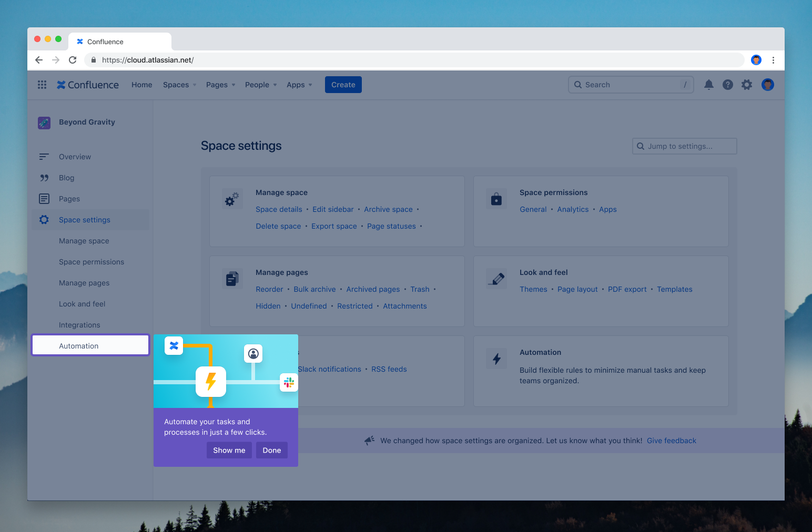The width and height of the screenshot is (812, 532).
Task: Click the help question mark icon
Action: 727,85
